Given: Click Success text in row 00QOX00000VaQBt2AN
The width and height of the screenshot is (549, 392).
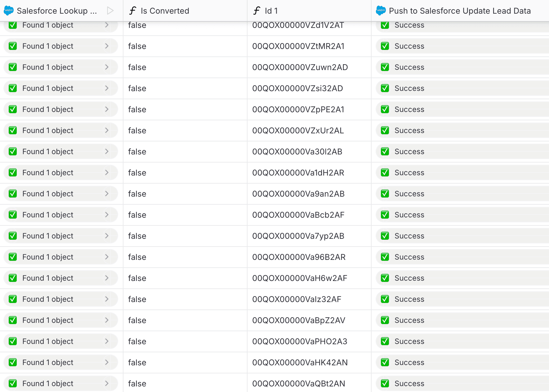Looking at the screenshot, I should point(409,384).
